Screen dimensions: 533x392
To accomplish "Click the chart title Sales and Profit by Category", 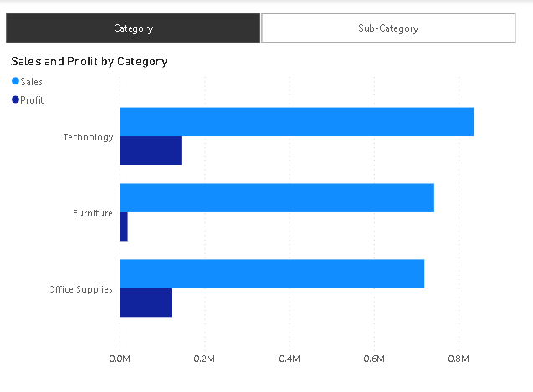I will coord(89,61).
